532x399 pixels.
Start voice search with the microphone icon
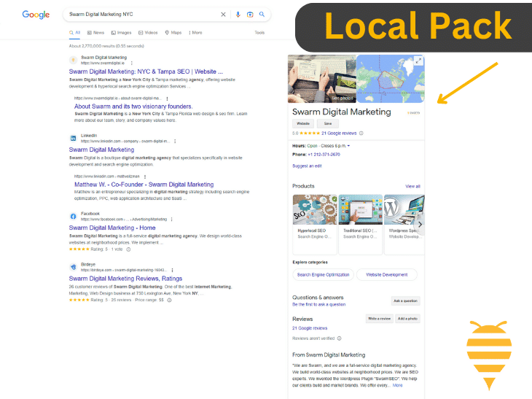point(238,15)
